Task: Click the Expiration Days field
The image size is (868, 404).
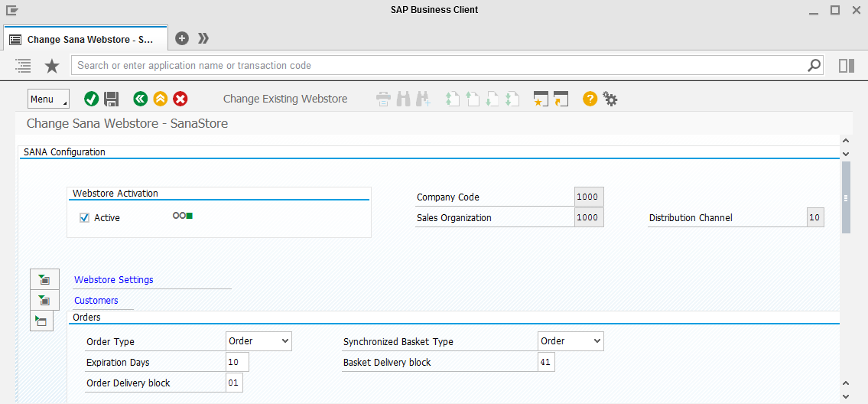Action: [238, 363]
